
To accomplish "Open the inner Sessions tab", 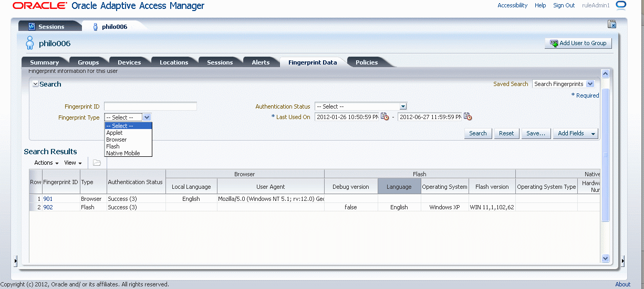I will click(x=220, y=62).
